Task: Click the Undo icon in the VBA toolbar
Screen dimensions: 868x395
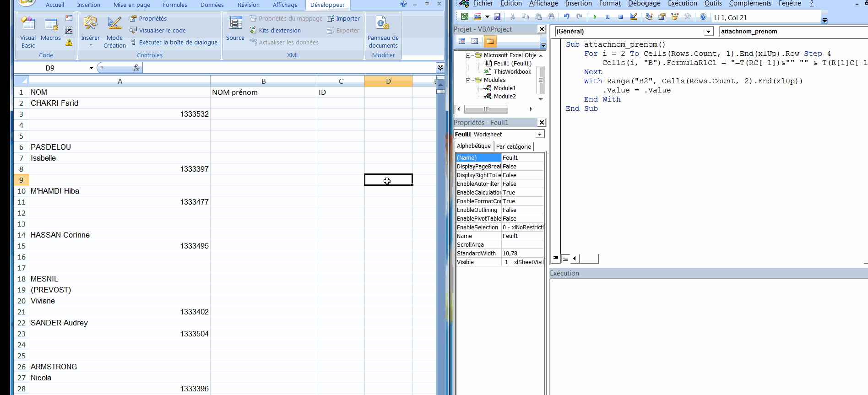Action: pyautogui.click(x=567, y=16)
